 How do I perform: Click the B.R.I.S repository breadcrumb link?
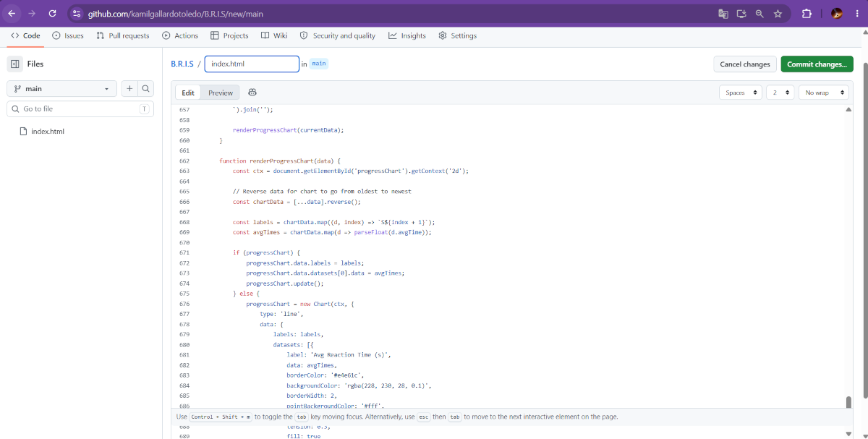click(182, 64)
